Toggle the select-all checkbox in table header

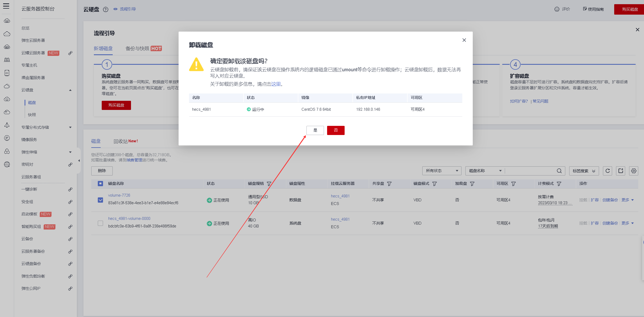point(100,184)
